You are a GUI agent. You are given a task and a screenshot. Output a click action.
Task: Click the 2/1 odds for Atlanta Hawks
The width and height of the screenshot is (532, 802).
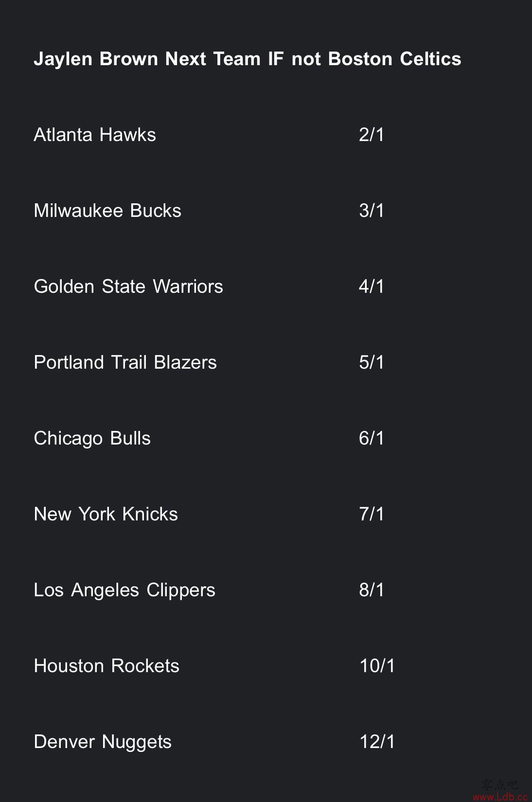(372, 135)
